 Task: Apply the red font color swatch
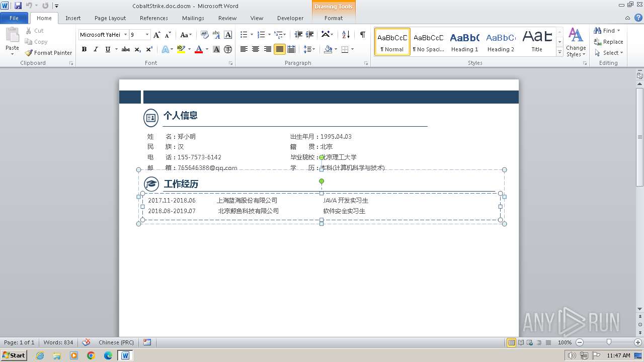click(199, 49)
